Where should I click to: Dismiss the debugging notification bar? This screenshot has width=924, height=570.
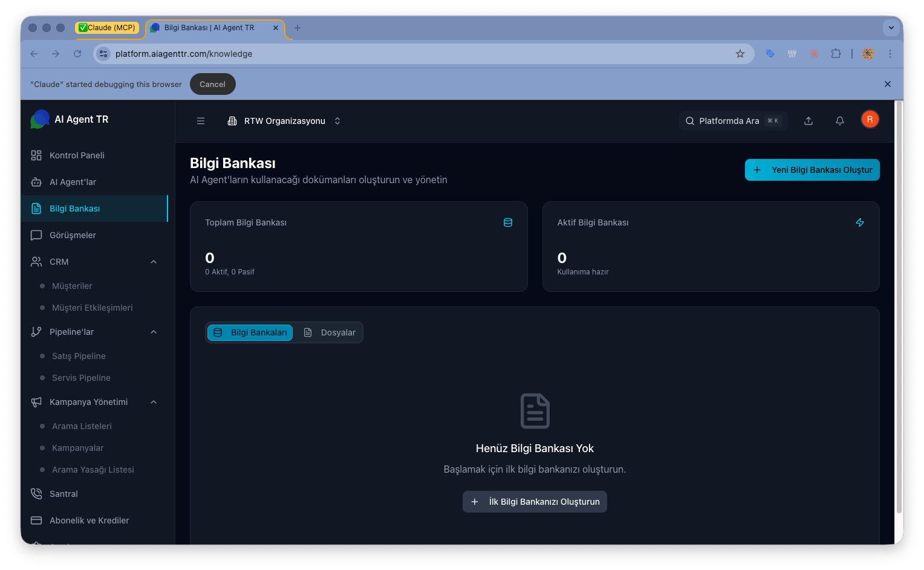pyautogui.click(x=888, y=84)
